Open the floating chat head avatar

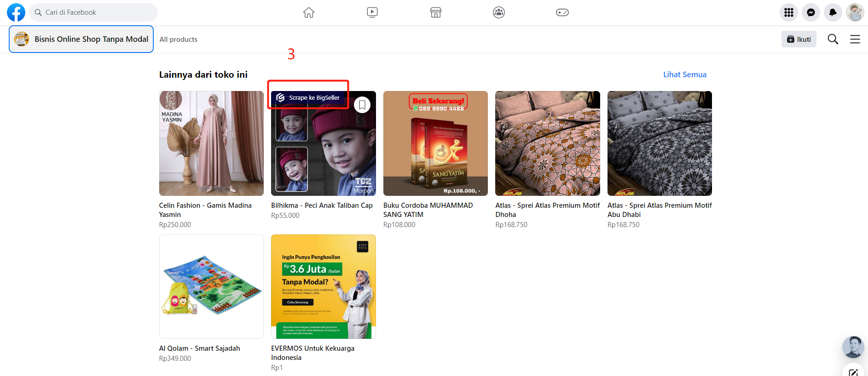click(853, 347)
